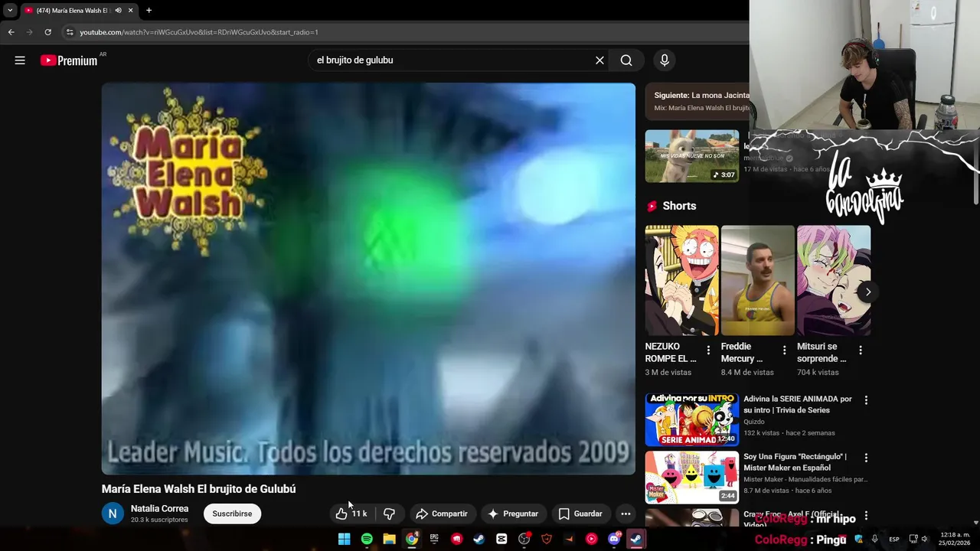Open the Natalia Correa channel name
Image resolution: width=980 pixels, height=551 pixels.
159,508
